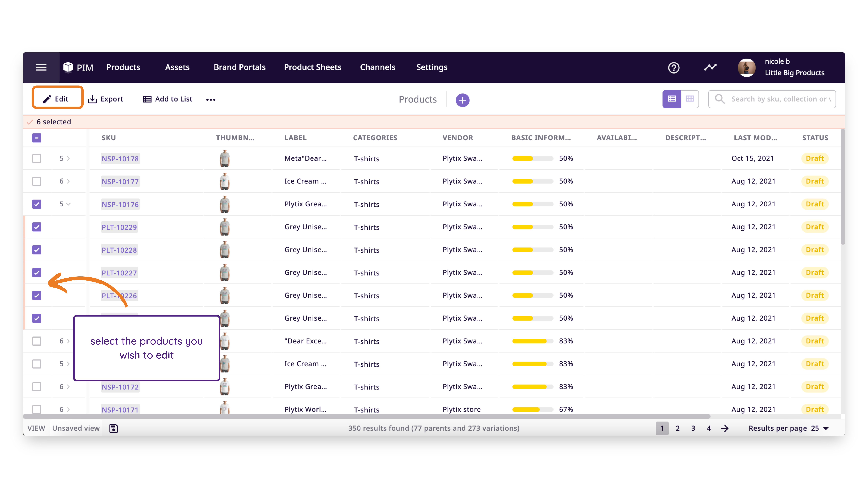868x488 pixels.
Task: Click the Unsaved view label
Action: (76, 428)
